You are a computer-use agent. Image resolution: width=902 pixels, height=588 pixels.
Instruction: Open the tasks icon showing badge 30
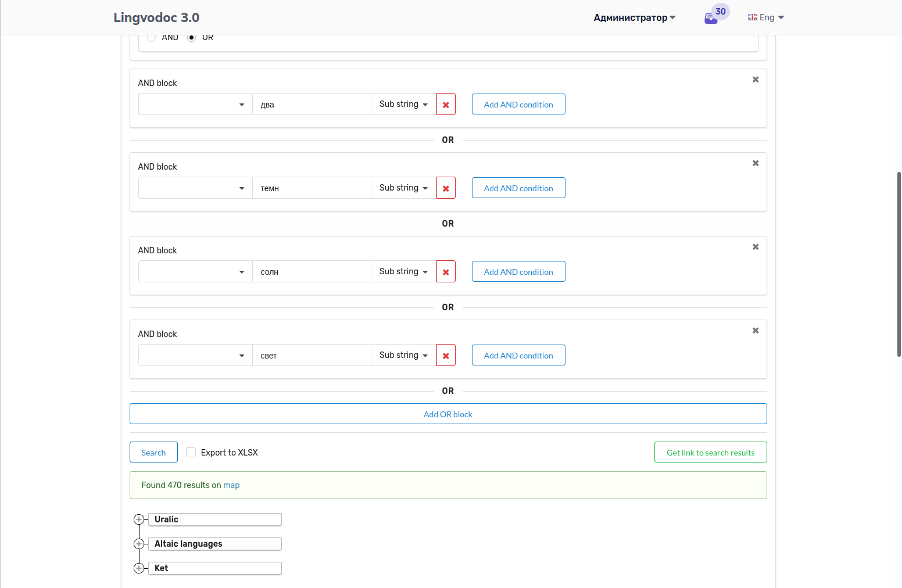[x=711, y=17]
